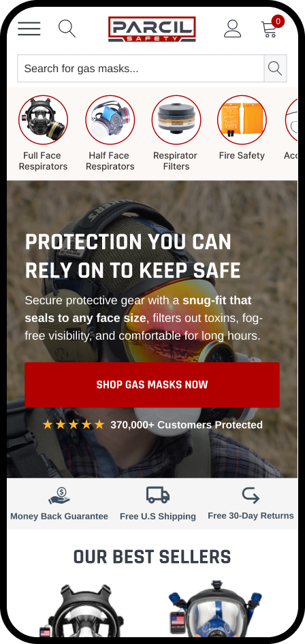Open the user account icon
Screen dimensions: 305x644
coord(232,29)
